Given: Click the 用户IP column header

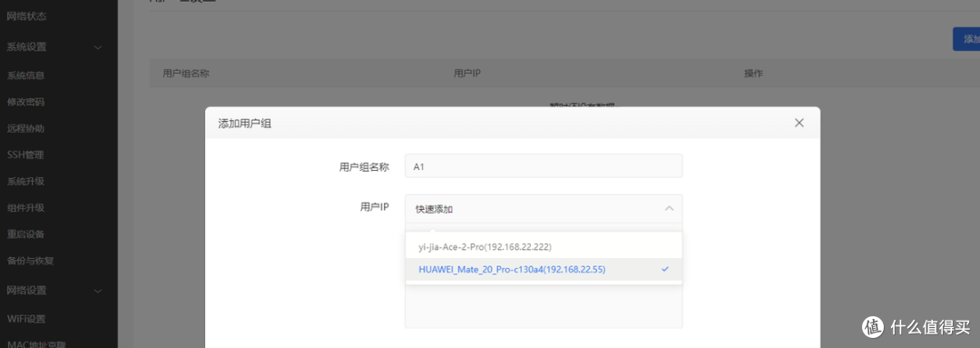Looking at the screenshot, I should [467, 74].
